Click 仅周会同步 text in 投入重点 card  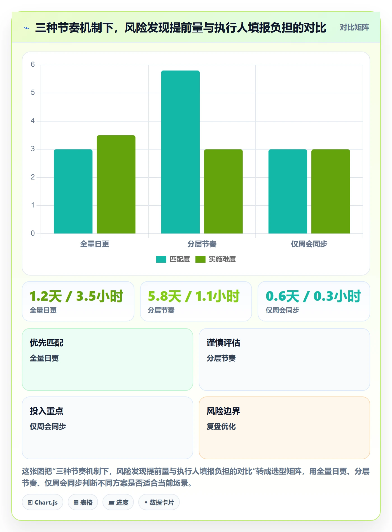click(48, 426)
